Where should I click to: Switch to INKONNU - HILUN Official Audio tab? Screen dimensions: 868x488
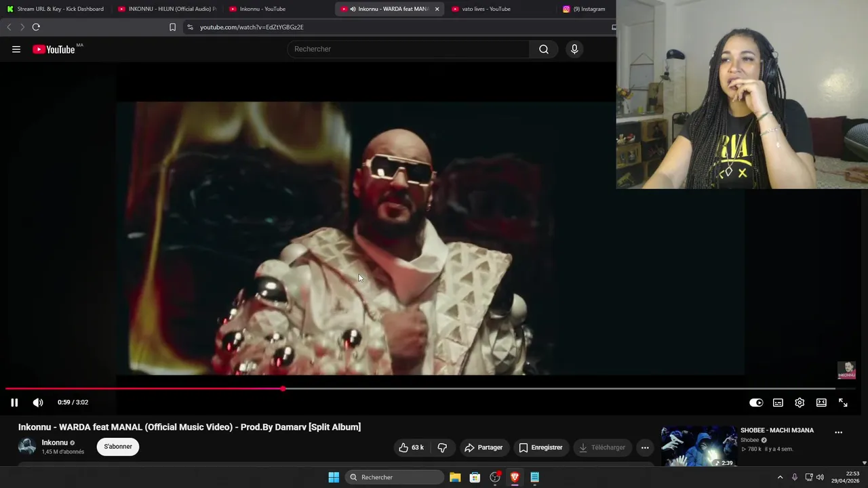tap(167, 9)
